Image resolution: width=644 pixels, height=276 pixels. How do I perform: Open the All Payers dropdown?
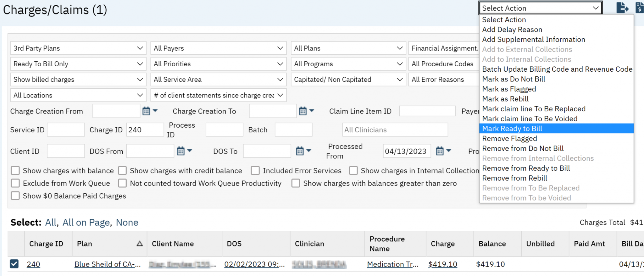[218, 48]
